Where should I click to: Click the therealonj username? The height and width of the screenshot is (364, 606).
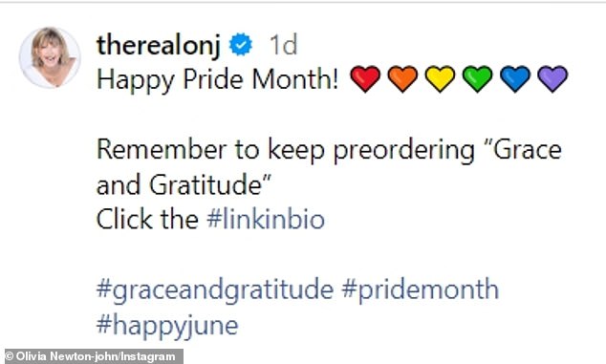point(159,46)
